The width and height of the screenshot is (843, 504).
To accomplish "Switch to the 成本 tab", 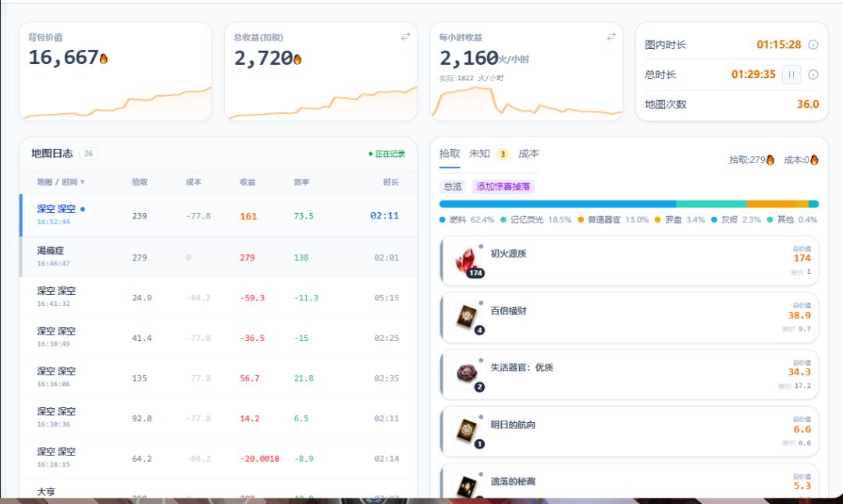I will (528, 154).
